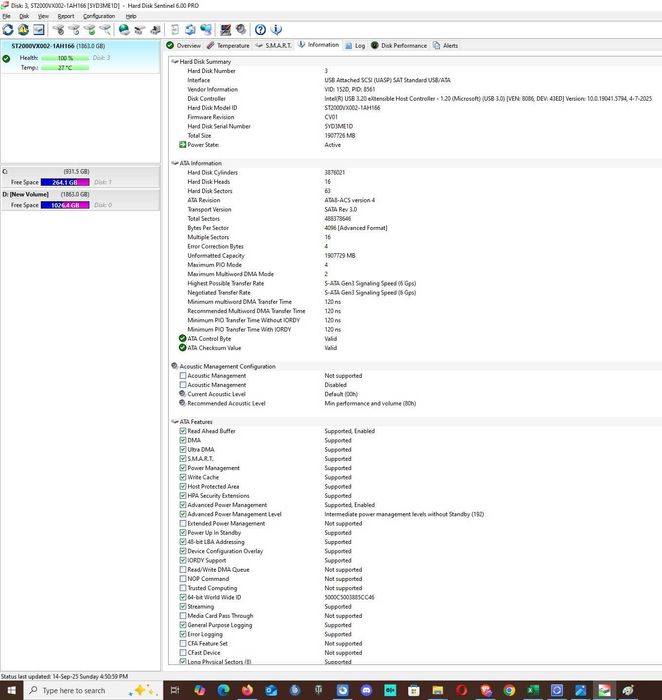The image size is (662, 700).
Task: Click the D: free space 1026.4 GB bar
Action: pos(65,205)
